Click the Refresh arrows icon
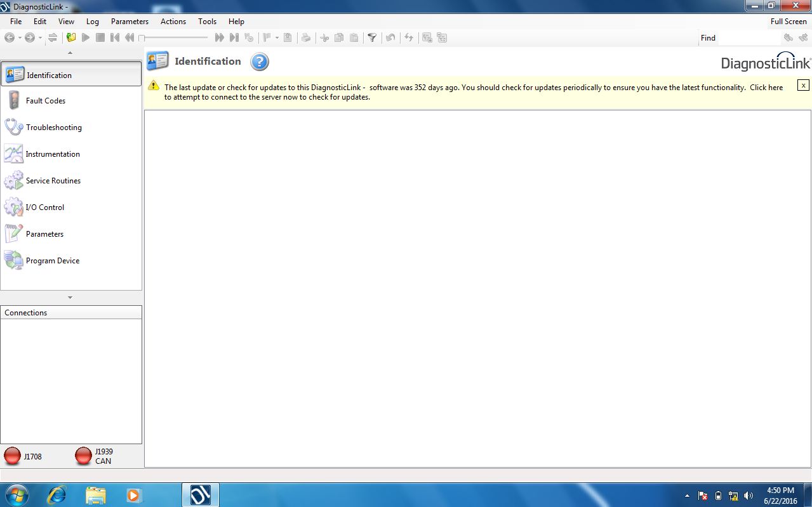Image resolution: width=812 pixels, height=507 pixels. 409,38
